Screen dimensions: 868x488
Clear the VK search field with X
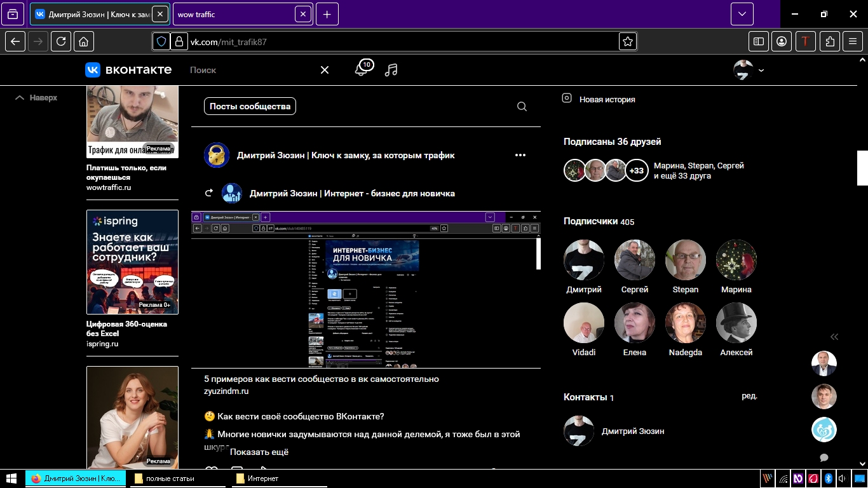point(325,70)
